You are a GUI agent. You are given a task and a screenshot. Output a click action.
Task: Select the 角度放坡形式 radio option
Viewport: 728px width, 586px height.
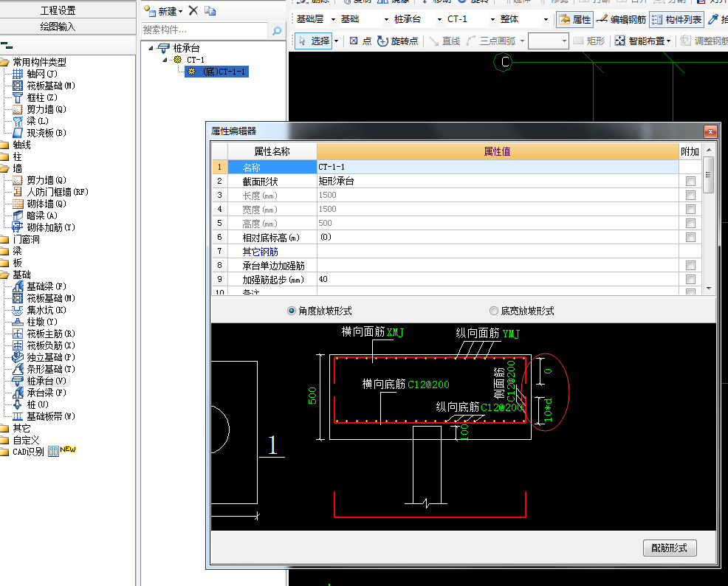292,311
